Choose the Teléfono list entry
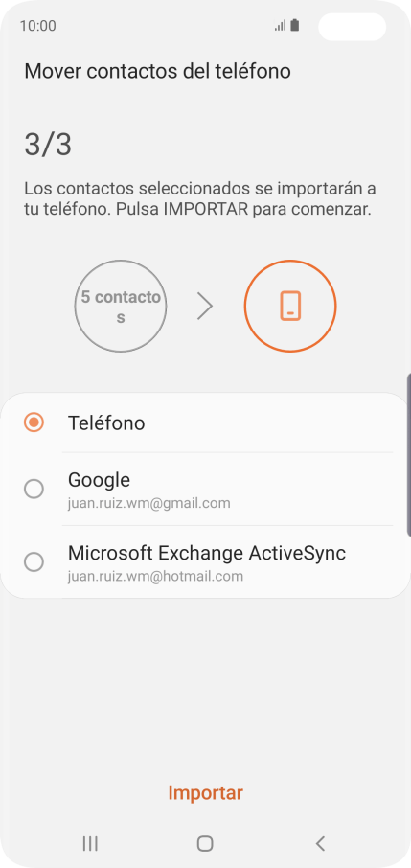 [205, 423]
